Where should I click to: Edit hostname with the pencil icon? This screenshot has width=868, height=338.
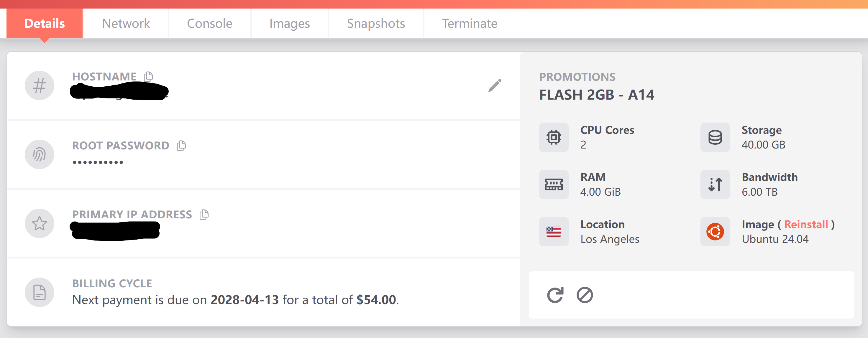pos(495,85)
